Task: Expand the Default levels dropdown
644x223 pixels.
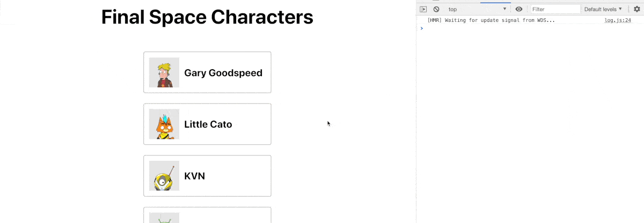Action: click(x=603, y=9)
